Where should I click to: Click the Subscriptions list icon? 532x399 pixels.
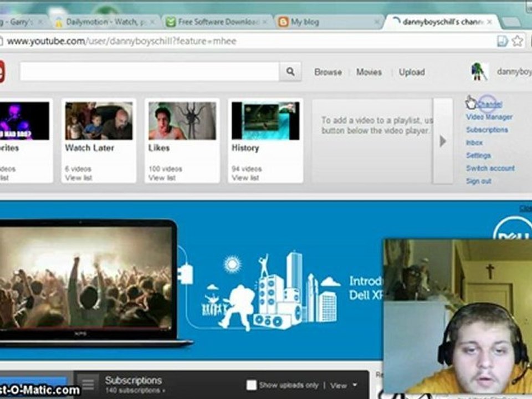click(x=88, y=385)
